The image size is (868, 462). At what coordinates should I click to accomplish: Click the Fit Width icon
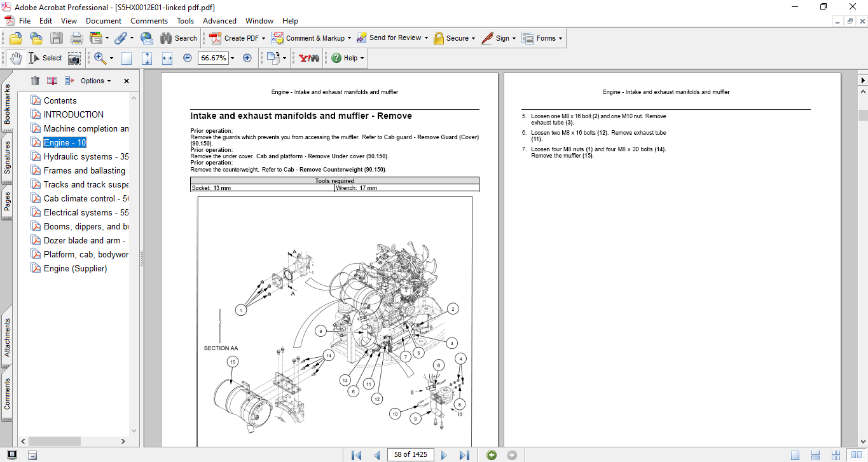(167, 58)
